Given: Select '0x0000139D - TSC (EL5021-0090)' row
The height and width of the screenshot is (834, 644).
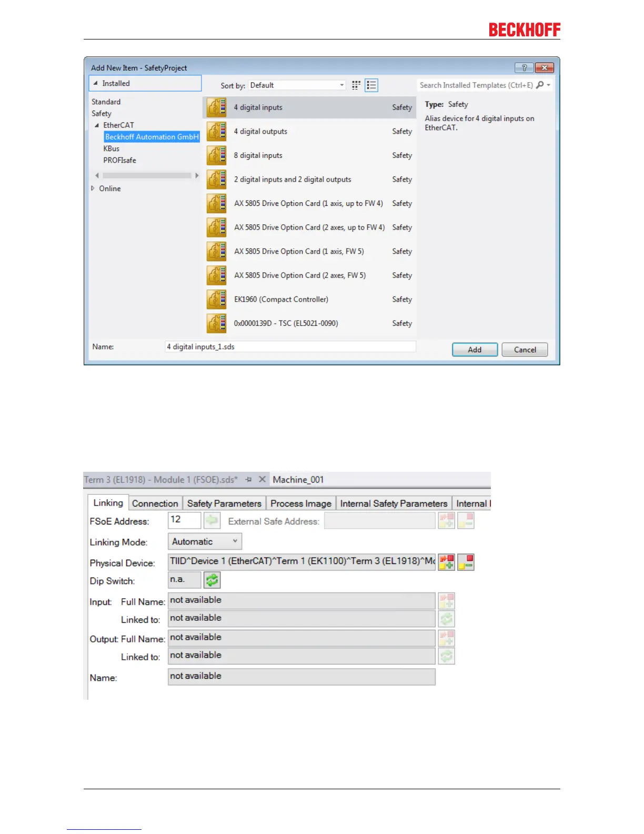Looking at the screenshot, I should point(310,323).
